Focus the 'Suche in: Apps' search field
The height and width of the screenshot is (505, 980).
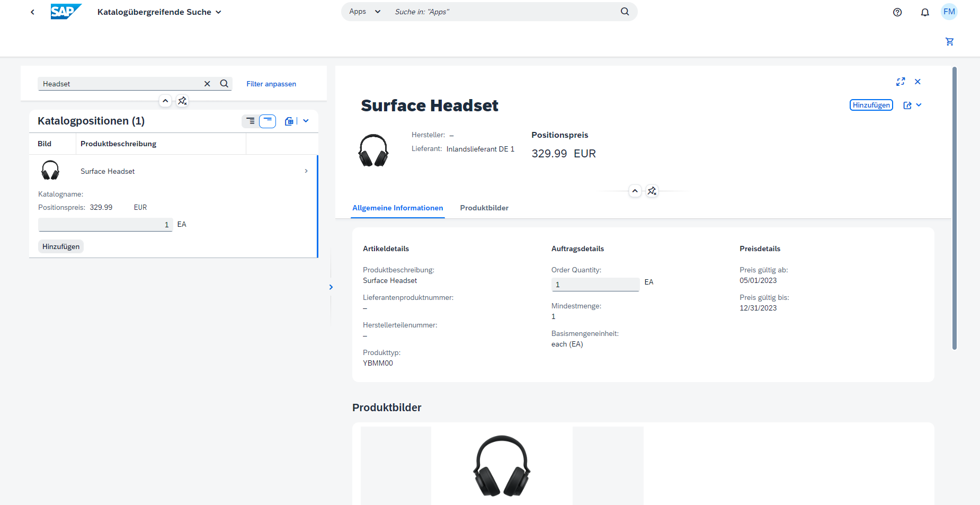coord(503,12)
